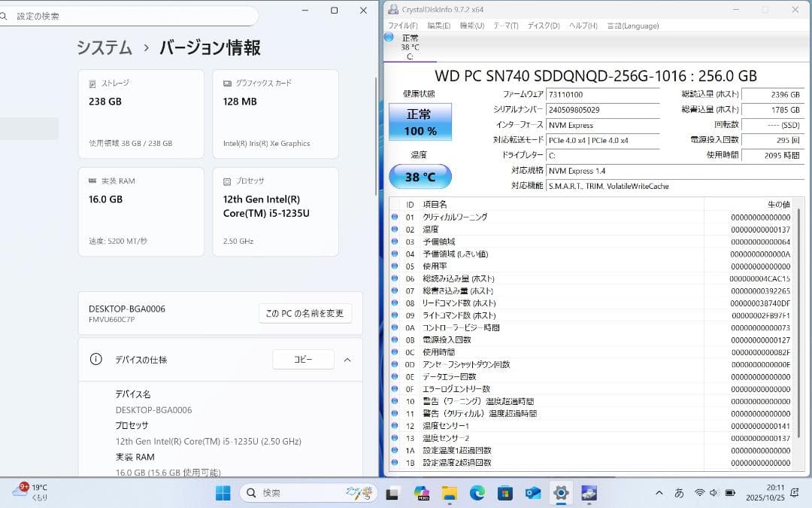Viewport: 812px width, 508px height.
Task: Click the CrystalDiskInfo icon in the taskbar
Action: click(x=589, y=493)
